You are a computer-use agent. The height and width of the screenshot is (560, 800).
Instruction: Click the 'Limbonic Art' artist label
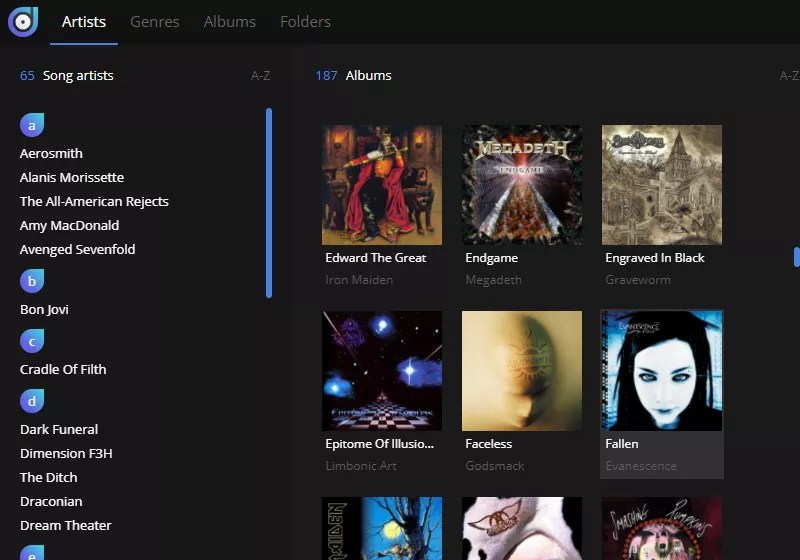click(x=361, y=466)
